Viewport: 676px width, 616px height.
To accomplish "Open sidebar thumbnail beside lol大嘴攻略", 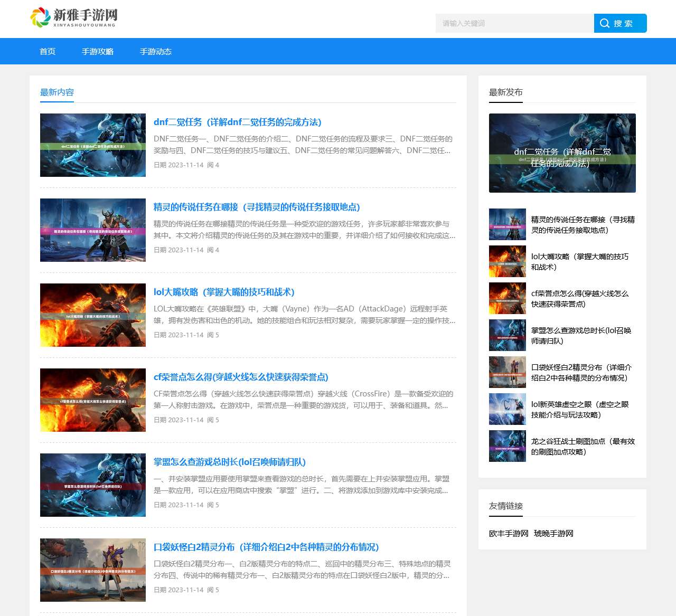I will (508, 261).
